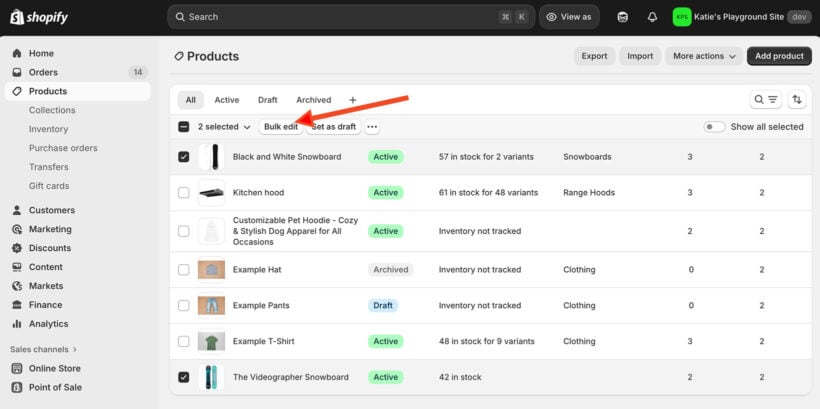
Task: Click the Search input field
Action: coord(340,17)
